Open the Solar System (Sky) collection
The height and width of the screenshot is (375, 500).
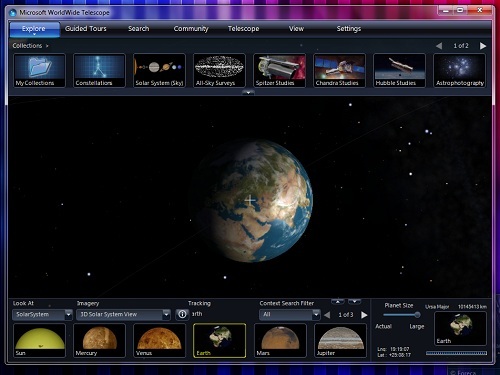point(159,71)
